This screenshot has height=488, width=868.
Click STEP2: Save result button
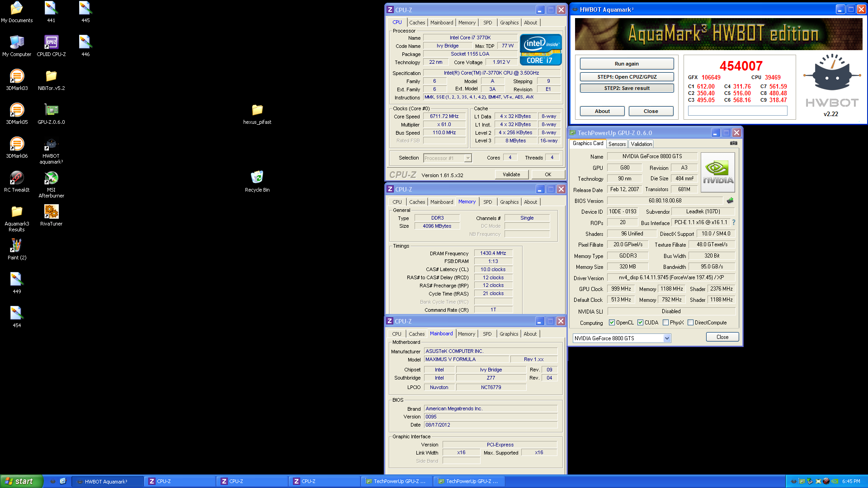[x=627, y=88]
